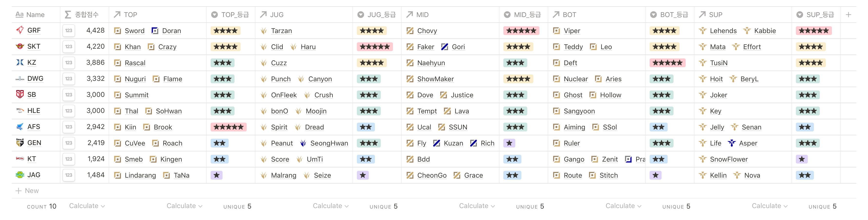Viewport: 868px width, 220px height.
Task: Click the pink five-star tag in Deft's row
Action: click(x=667, y=63)
